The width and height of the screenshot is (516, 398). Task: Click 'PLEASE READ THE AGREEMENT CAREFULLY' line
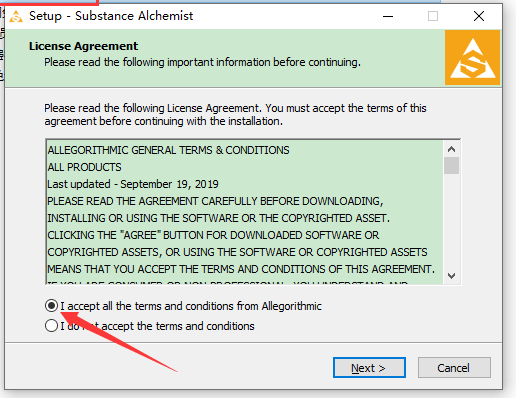[x=215, y=201]
